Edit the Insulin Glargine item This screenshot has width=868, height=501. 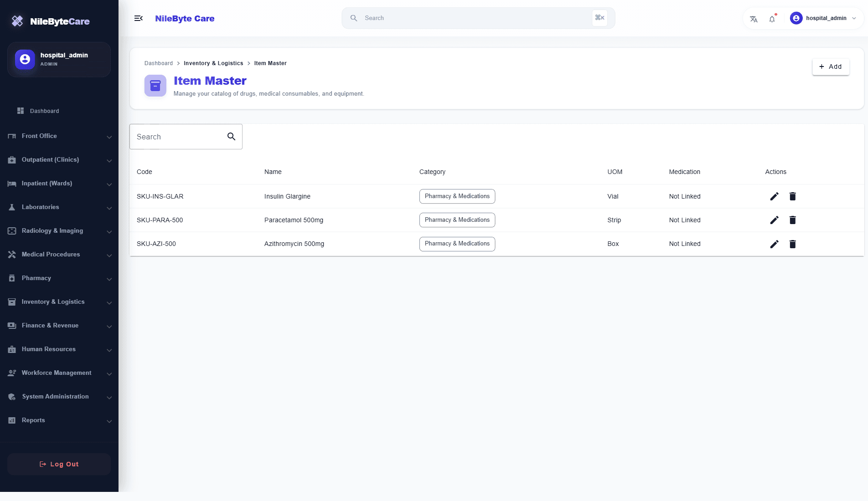(774, 196)
